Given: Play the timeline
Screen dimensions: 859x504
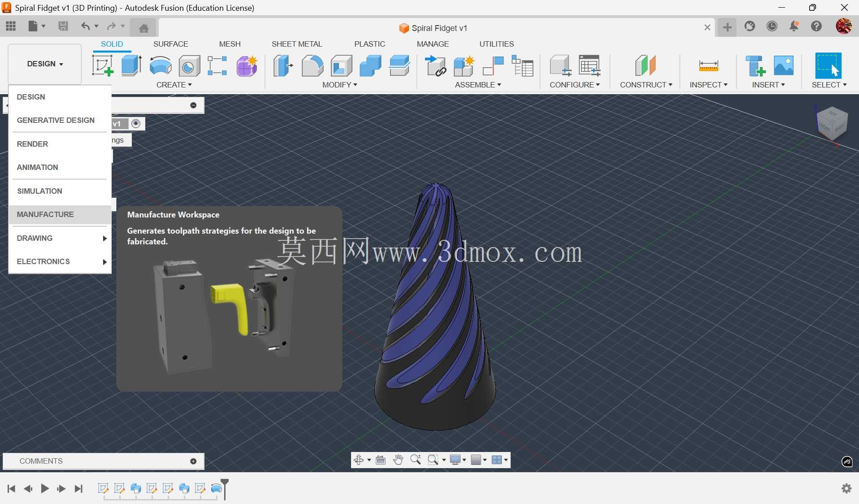Looking at the screenshot, I should point(45,488).
